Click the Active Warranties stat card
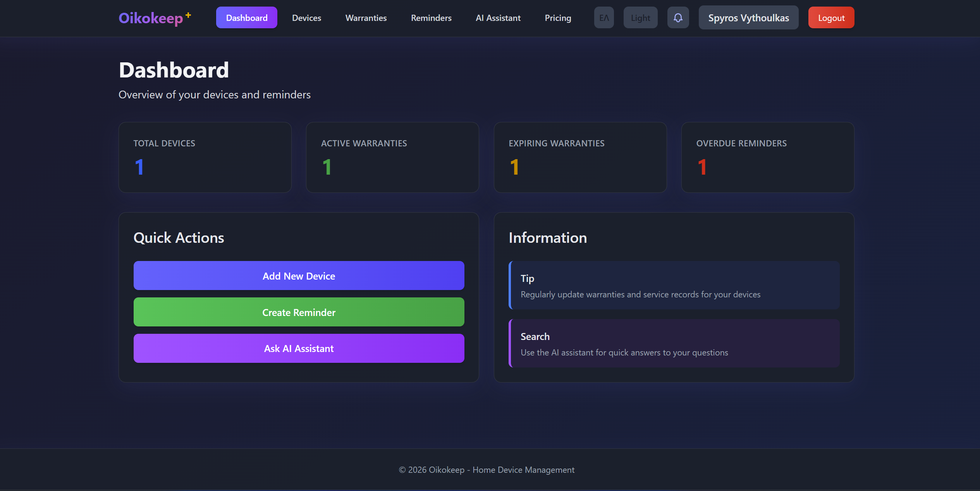Viewport: 980px width, 491px height. 392,157
